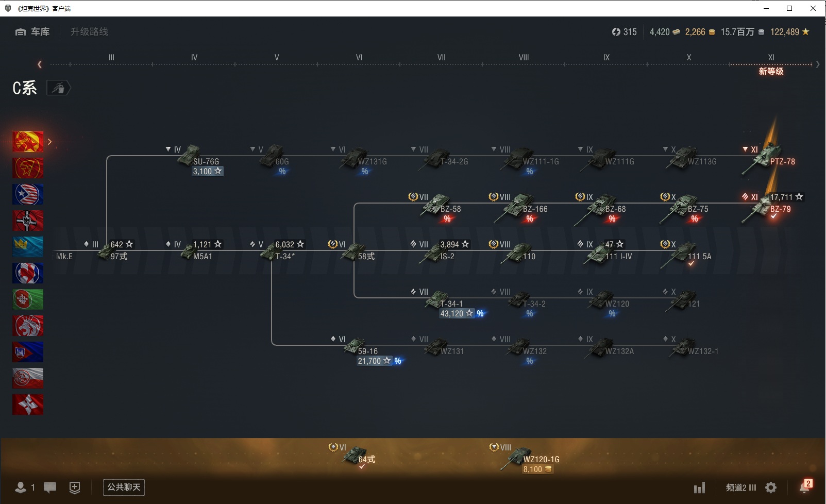The image size is (826, 504).
Task: Select the Soviet hammer-and-sickle nation flag
Action: click(28, 168)
